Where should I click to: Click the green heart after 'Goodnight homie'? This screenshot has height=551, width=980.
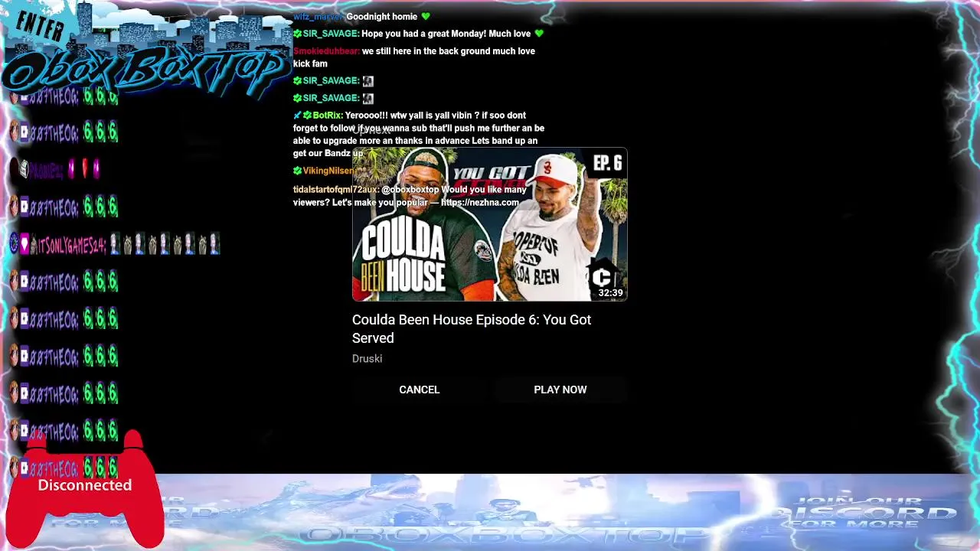(x=426, y=16)
